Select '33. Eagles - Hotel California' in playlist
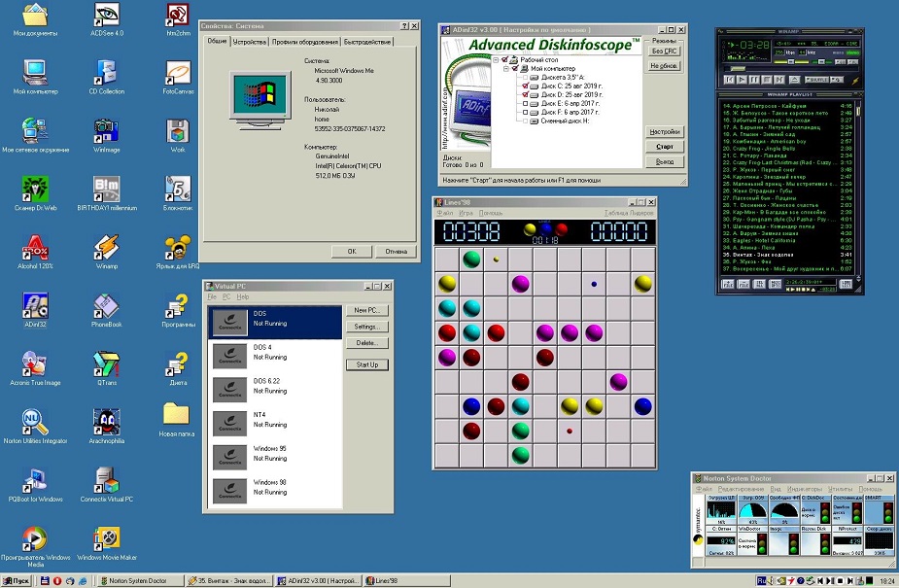The image size is (899, 588). pos(788,240)
